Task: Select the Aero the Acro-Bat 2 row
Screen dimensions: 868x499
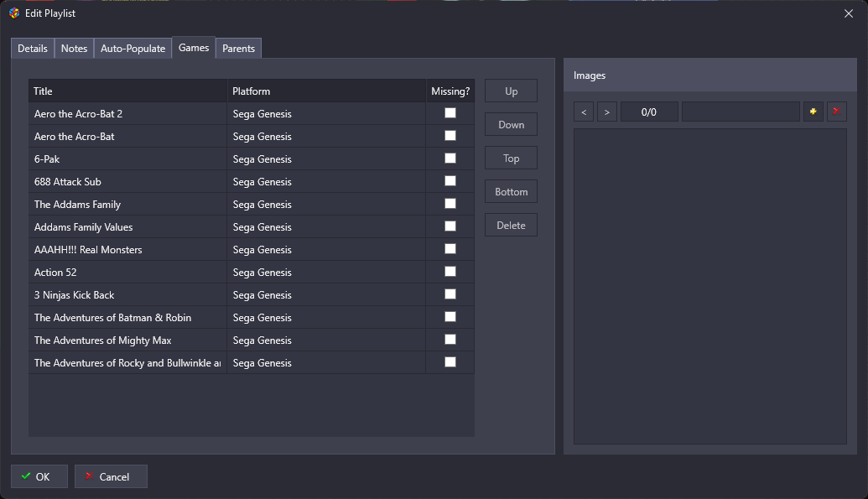Action: pyautogui.click(x=252, y=113)
